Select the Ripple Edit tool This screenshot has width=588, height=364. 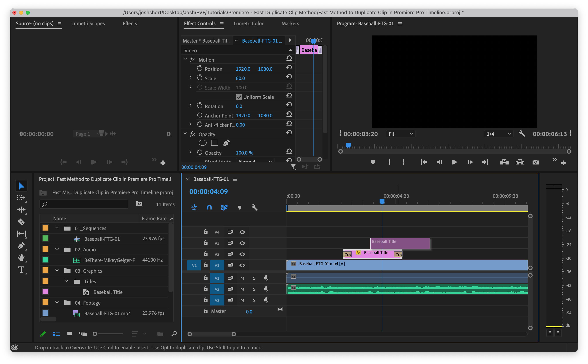click(21, 210)
